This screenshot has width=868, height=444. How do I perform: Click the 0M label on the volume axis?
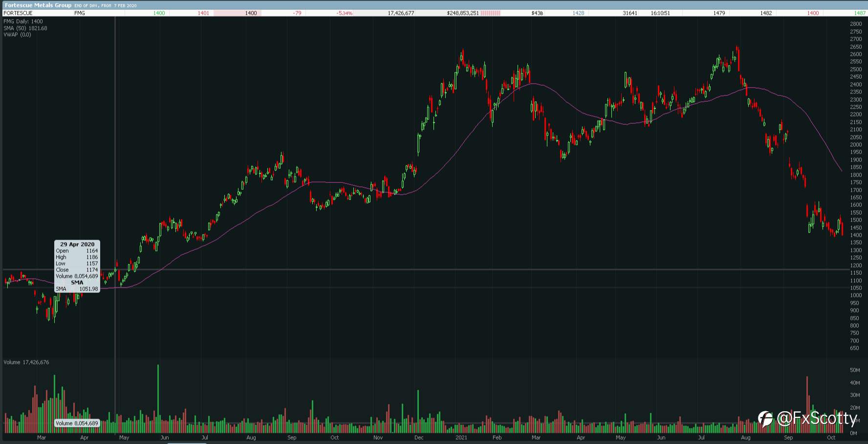[853, 433]
